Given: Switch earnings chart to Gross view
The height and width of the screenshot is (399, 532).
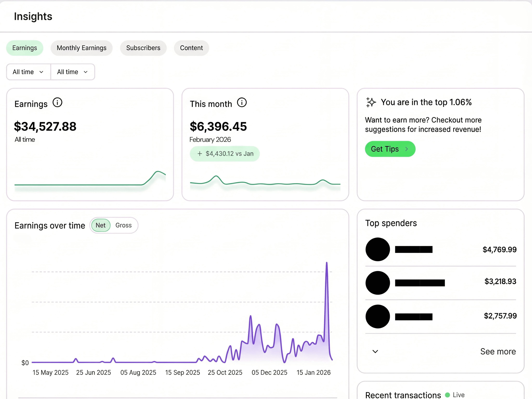Looking at the screenshot, I should pos(124,225).
